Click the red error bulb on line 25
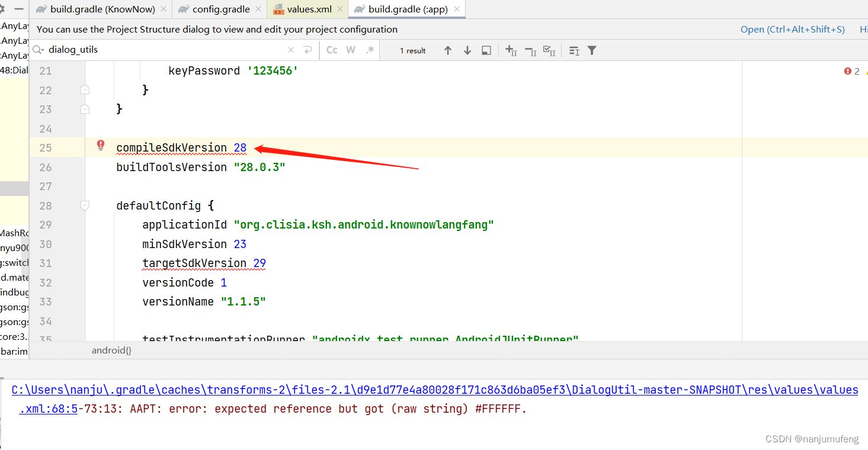Screen dimensions: 868x450 pyautogui.click(x=101, y=145)
